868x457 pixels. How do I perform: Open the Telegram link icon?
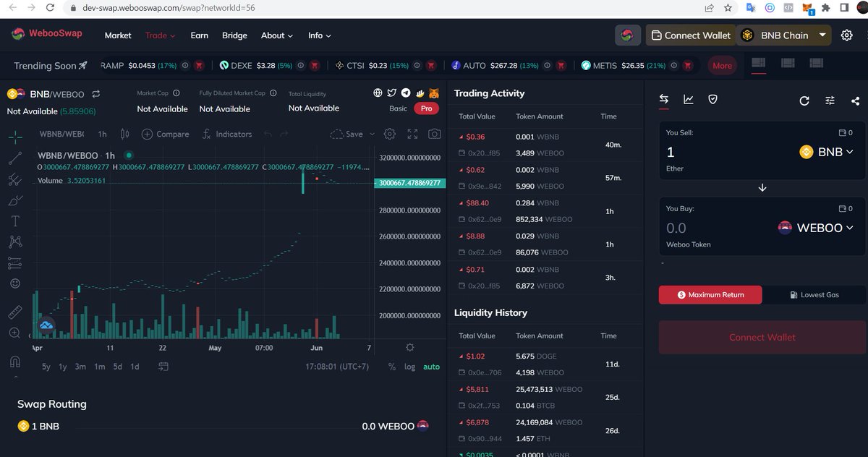pyautogui.click(x=405, y=93)
